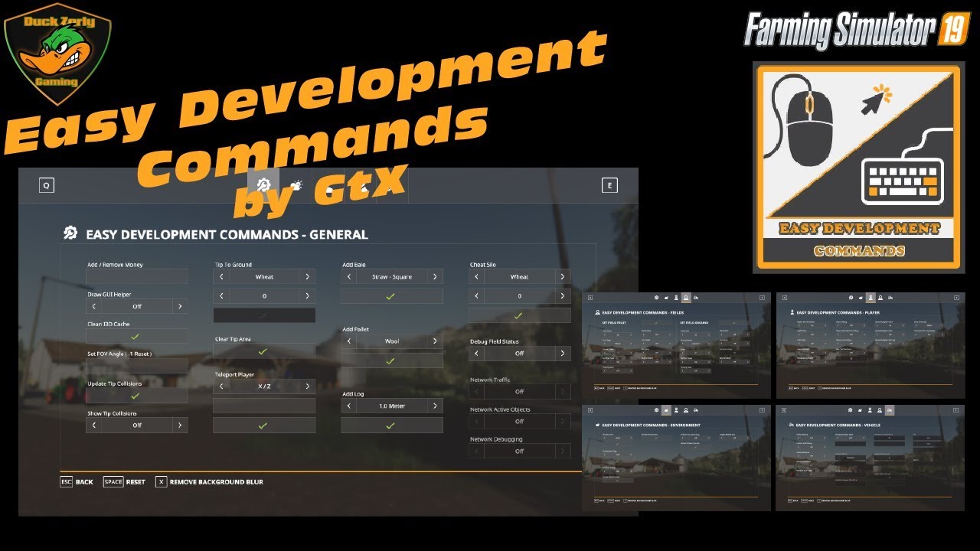This screenshot has height=551, width=980.
Task: Next Add Bale type arrow
Action: pos(435,276)
